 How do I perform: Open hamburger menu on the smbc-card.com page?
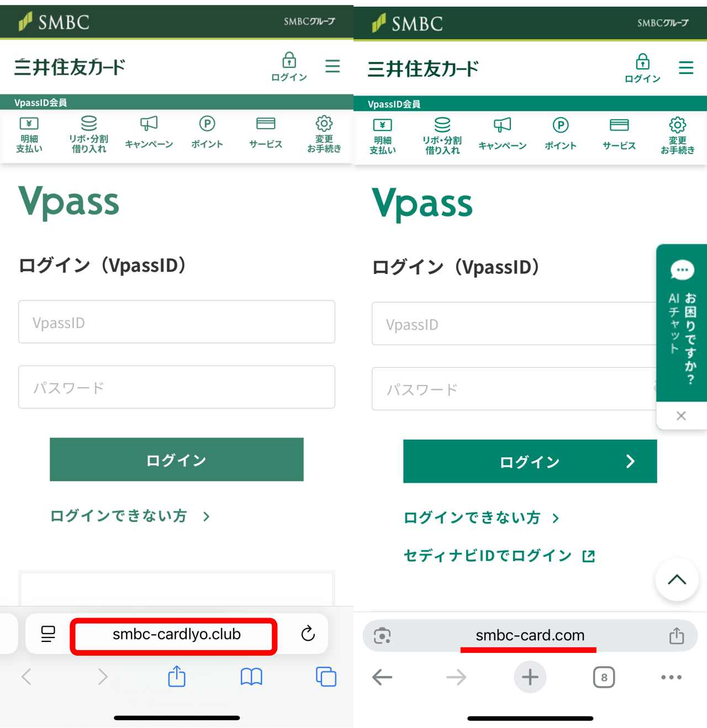tap(686, 68)
